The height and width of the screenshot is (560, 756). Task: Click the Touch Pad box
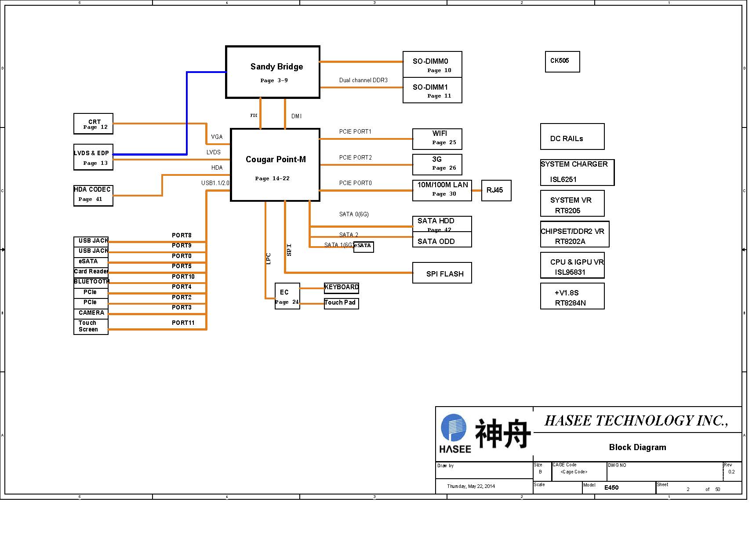click(x=341, y=303)
